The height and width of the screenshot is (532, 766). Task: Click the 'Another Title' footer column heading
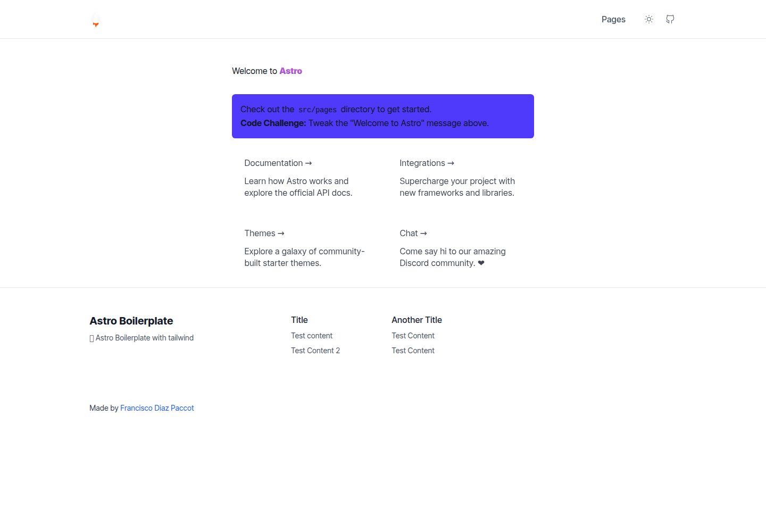tap(417, 320)
